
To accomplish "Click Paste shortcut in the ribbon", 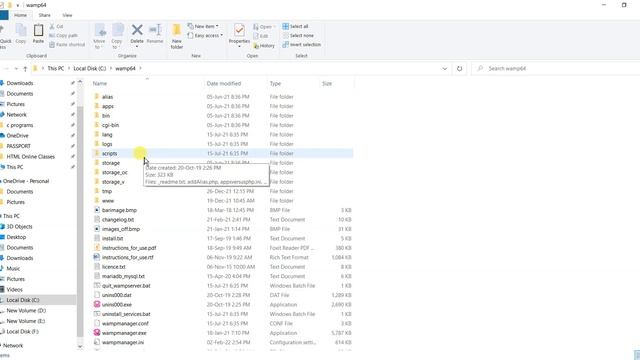I will tap(67, 44).
